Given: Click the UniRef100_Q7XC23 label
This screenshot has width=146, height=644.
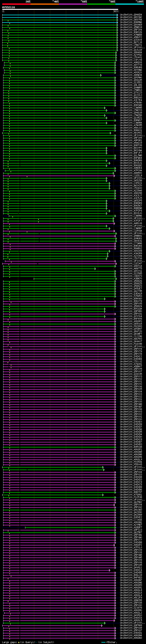Looking at the screenshot, I should 131,93.
